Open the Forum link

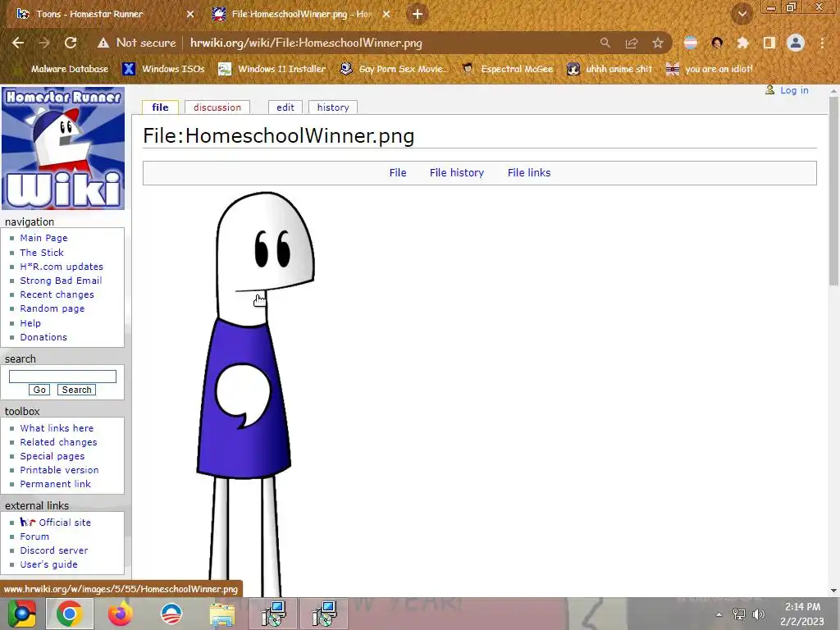[x=34, y=536]
